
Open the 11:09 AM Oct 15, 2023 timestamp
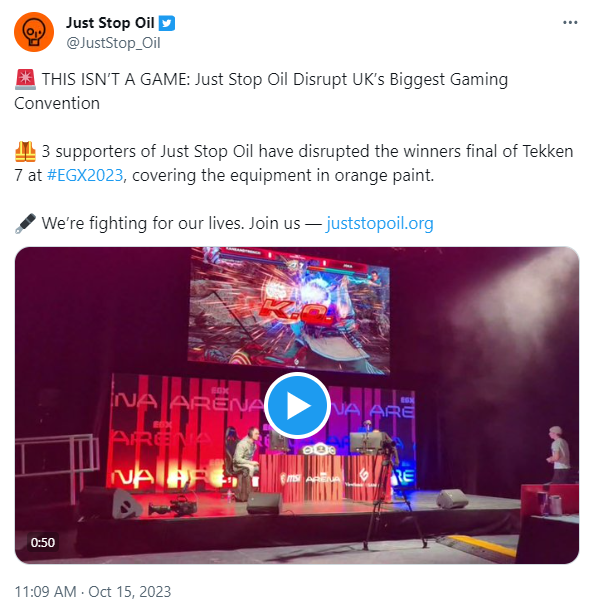(93, 592)
